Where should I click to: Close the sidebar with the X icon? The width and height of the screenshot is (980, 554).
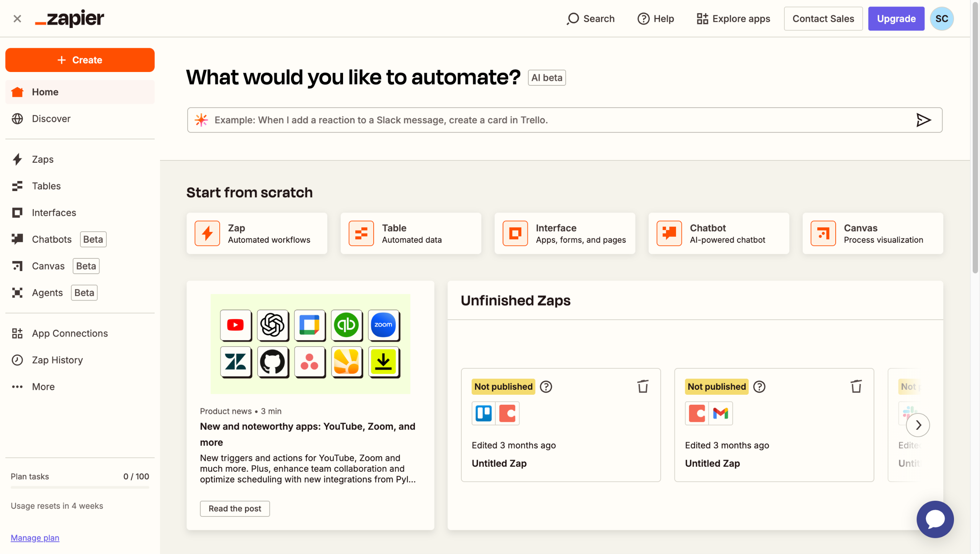tap(17, 18)
